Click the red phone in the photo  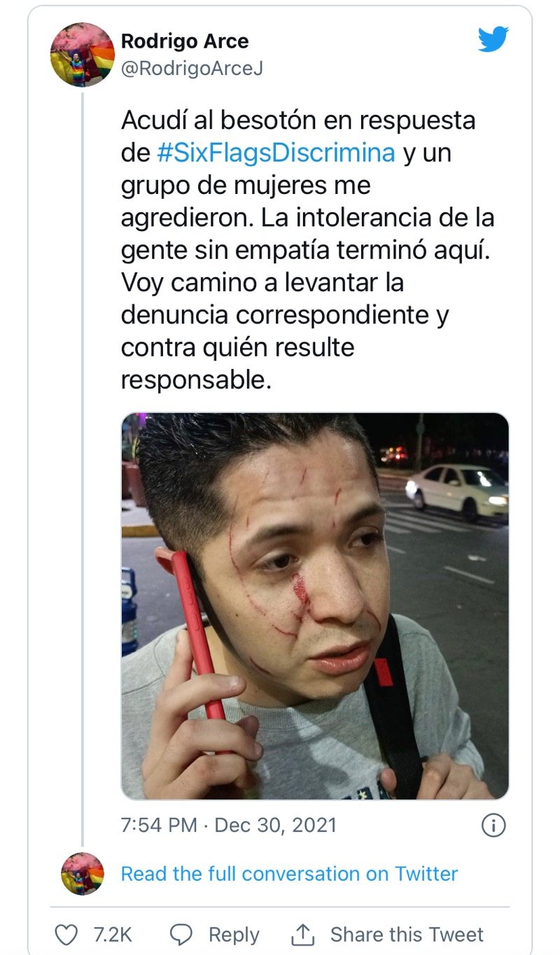pyautogui.click(x=198, y=637)
